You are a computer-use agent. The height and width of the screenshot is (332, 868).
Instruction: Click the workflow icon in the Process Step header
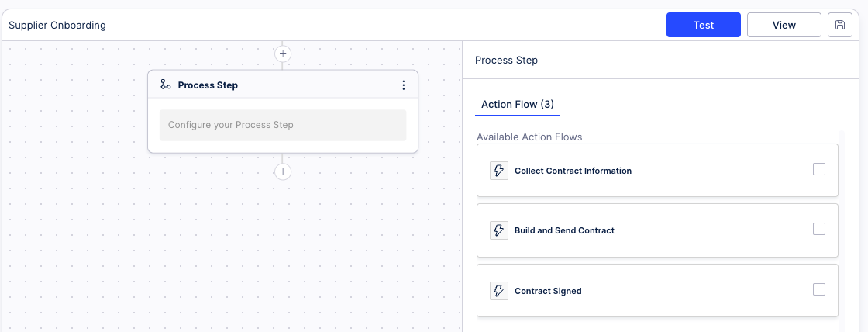[x=166, y=85]
